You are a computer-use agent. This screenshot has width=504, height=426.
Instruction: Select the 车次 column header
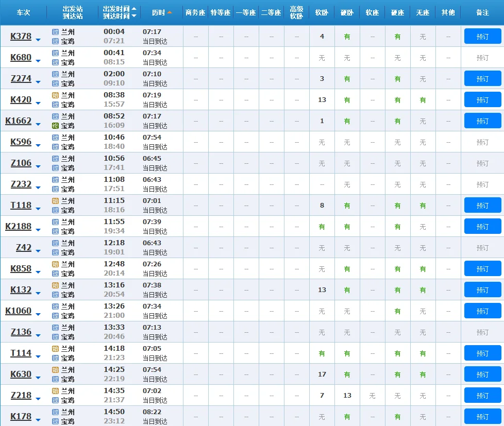(23, 12)
